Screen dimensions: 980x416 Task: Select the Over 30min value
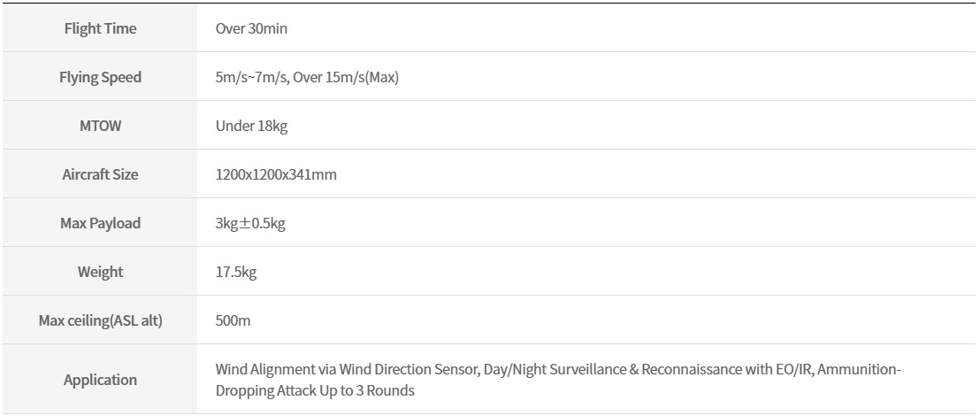[251, 28]
